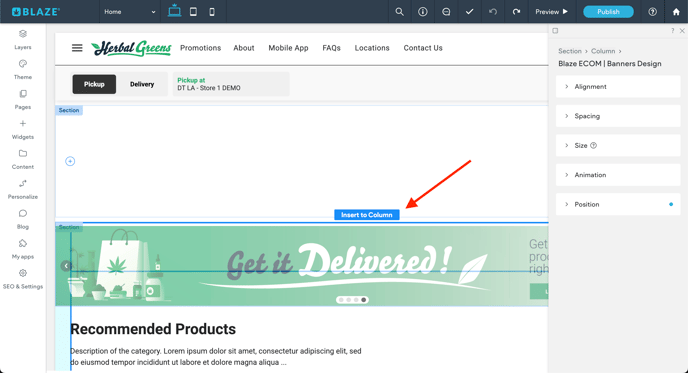
Task: Click the search magnifier icon
Action: tap(399, 12)
